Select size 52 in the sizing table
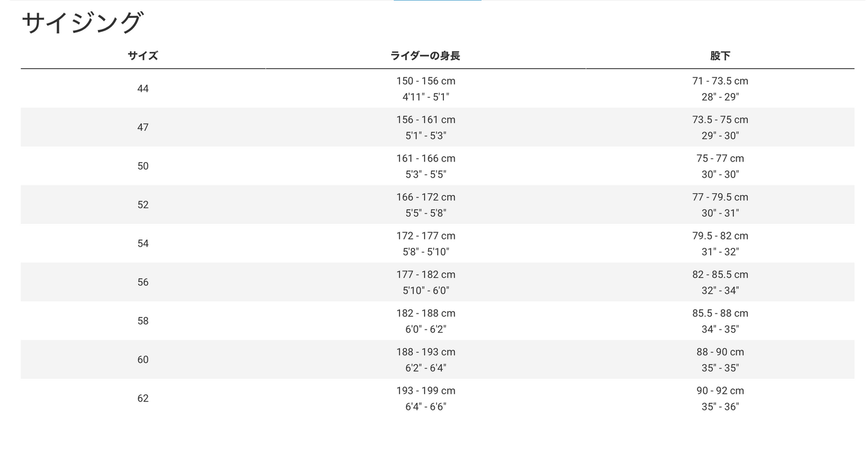Screen dimensions: 868x458 click(143, 205)
